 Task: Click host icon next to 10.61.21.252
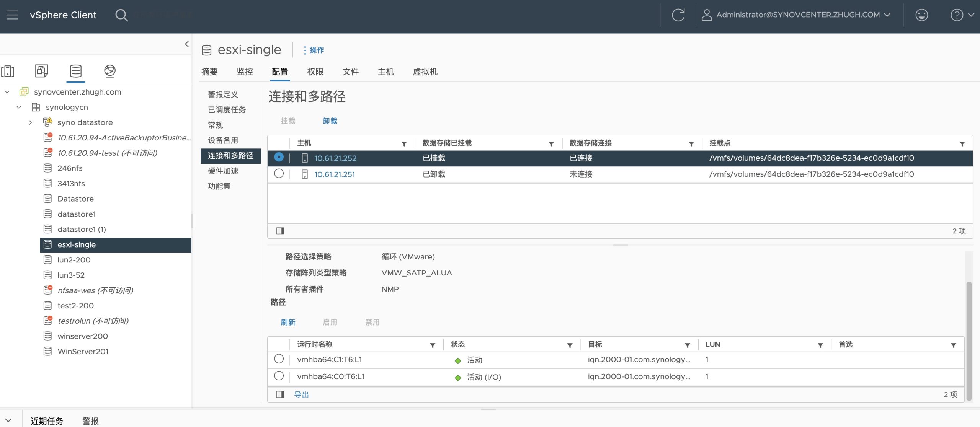click(x=305, y=158)
